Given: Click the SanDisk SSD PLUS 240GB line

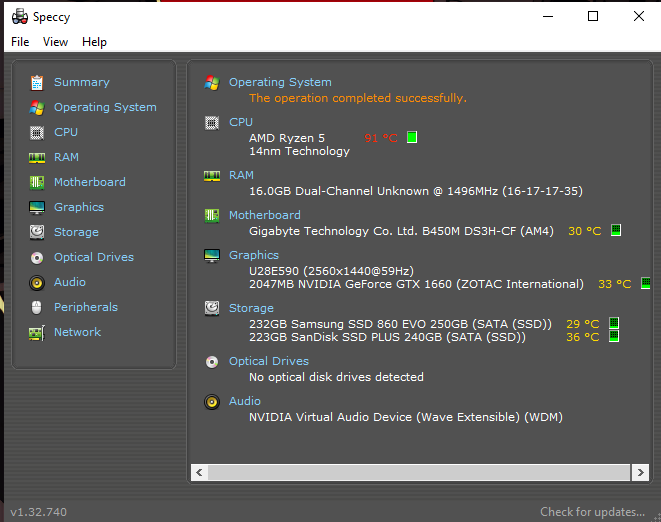Looking at the screenshot, I should 387,337.
